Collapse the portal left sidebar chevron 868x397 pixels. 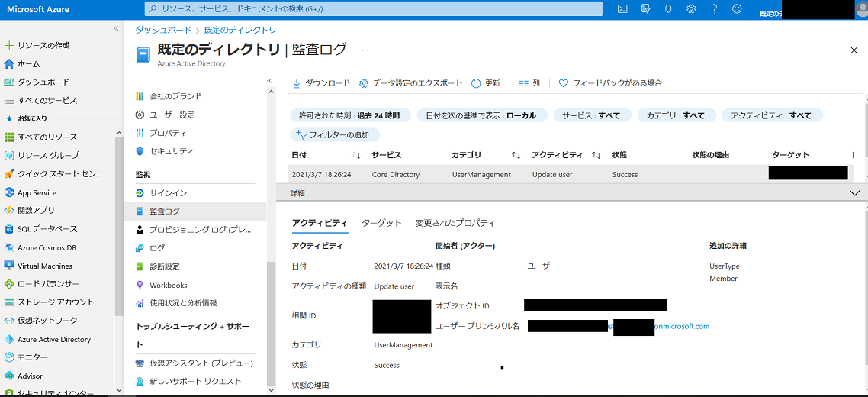[x=116, y=27]
